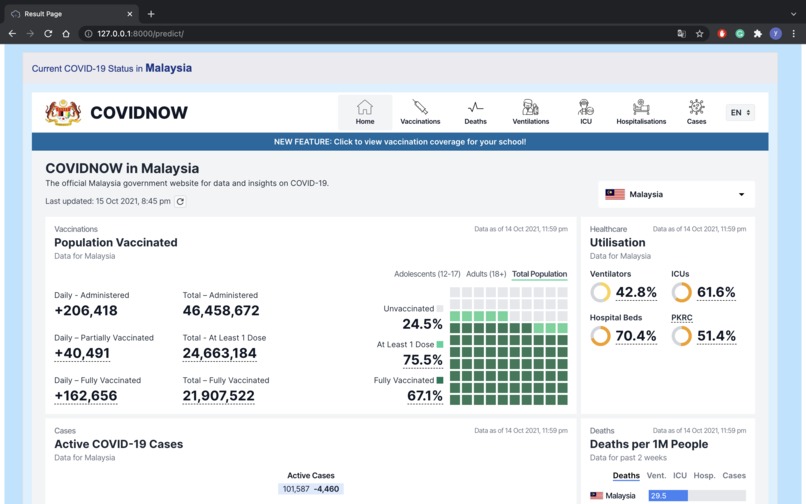Click the 75.5% at least 1 dose percentage
Viewport: 806px width, 504px height.
tap(423, 360)
